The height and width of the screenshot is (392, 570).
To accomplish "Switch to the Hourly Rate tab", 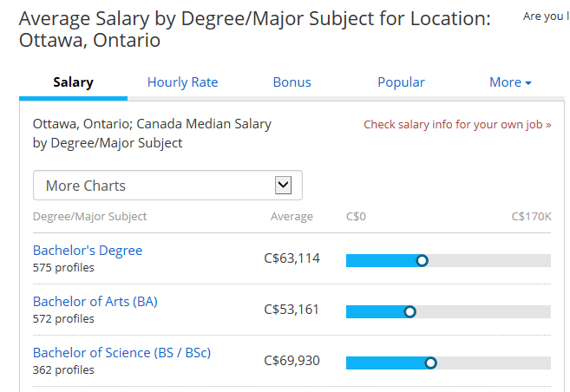I will pos(182,82).
